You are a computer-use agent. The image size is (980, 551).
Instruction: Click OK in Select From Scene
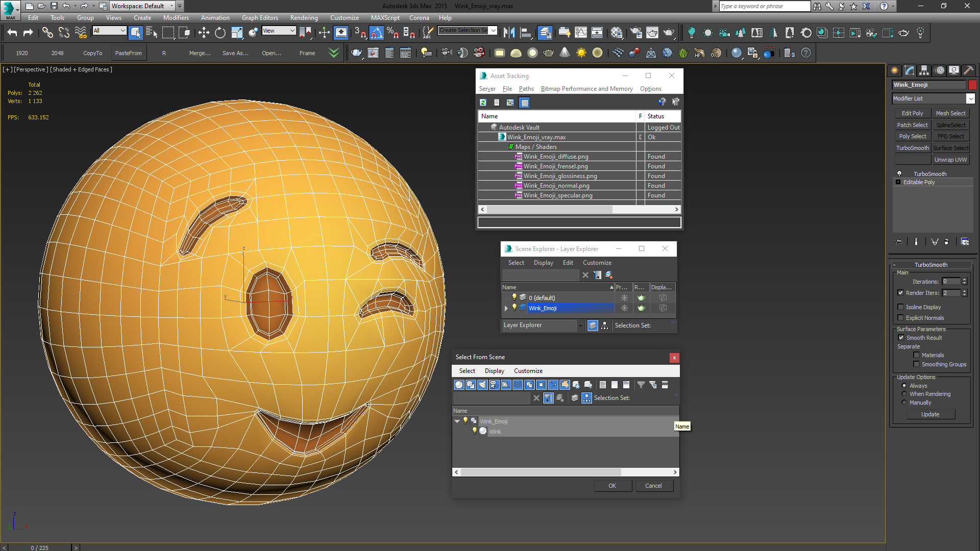612,485
